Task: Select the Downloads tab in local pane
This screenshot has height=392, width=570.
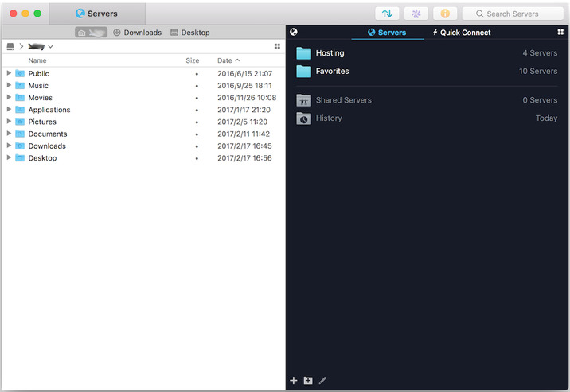Action: pyautogui.click(x=137, y=33)
